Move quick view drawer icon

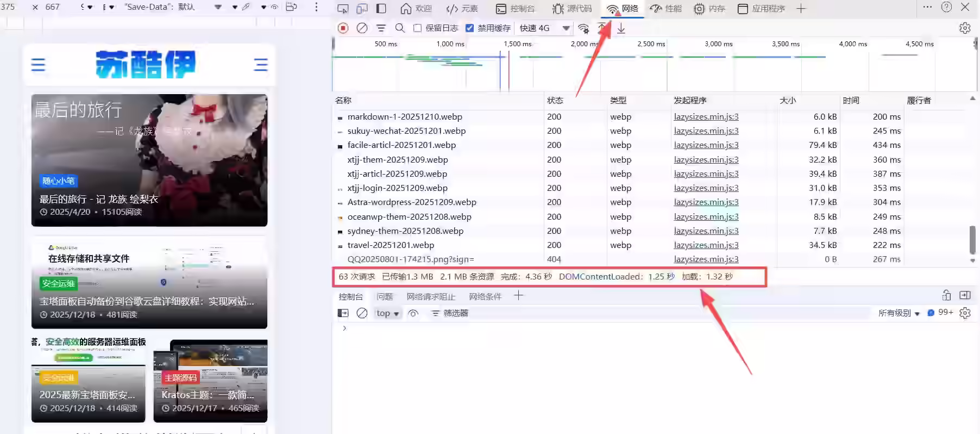coord(946,295)
